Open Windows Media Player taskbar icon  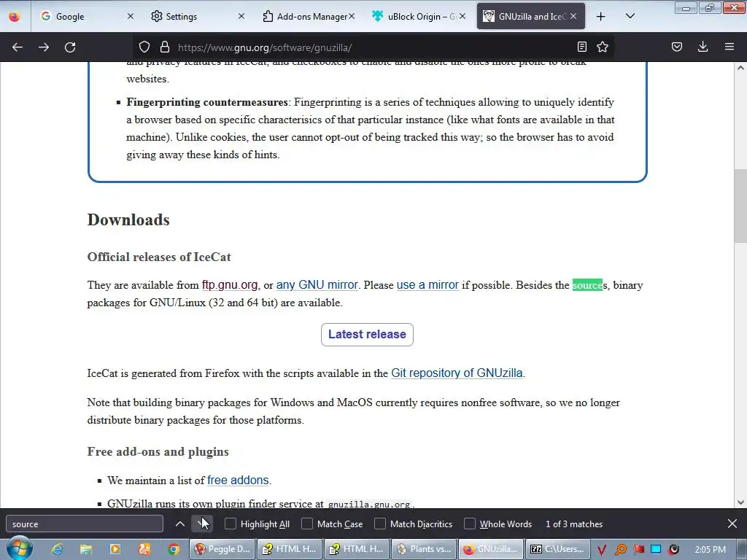(115, 549)
